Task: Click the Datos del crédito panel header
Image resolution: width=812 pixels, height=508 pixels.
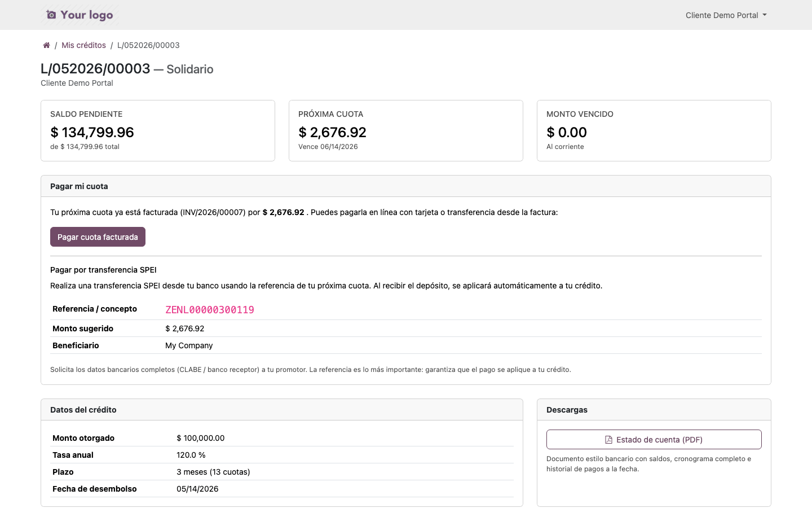Action: click(x=282, y=410)
